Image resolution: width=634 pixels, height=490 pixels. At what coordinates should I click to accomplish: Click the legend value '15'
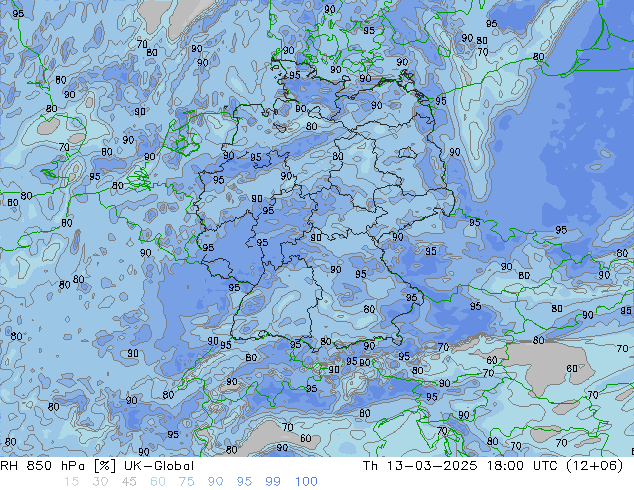tap(71, 482)
